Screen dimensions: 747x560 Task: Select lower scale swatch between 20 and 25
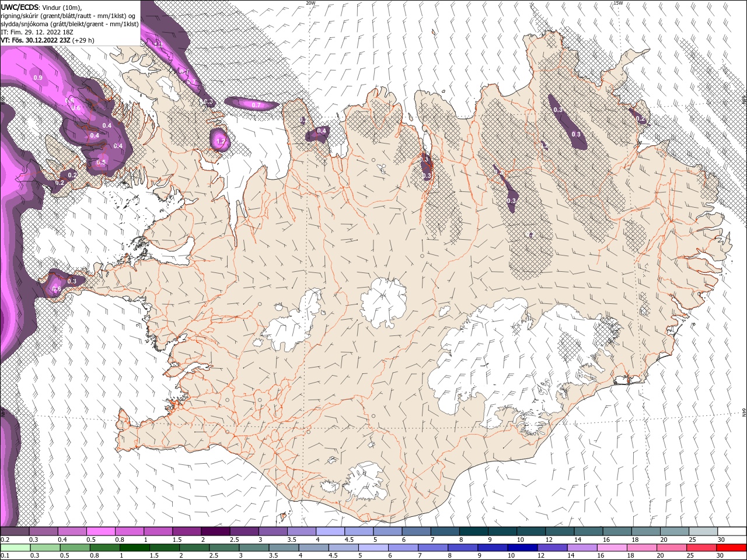click(672, 548)
